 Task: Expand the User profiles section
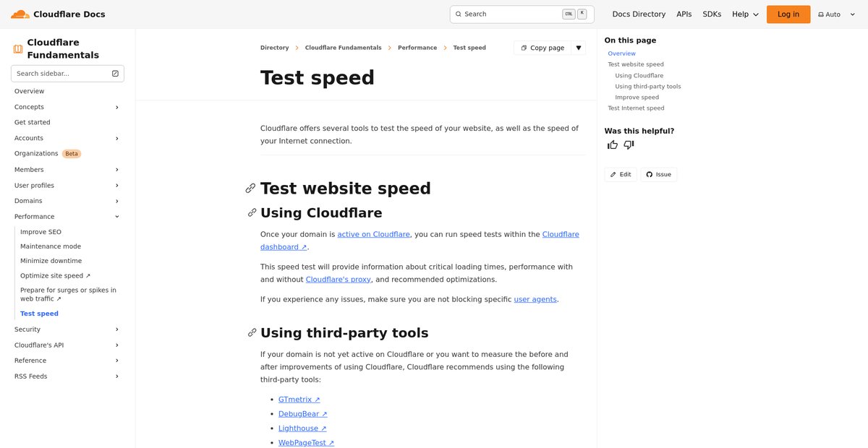(x=117, y=186)
